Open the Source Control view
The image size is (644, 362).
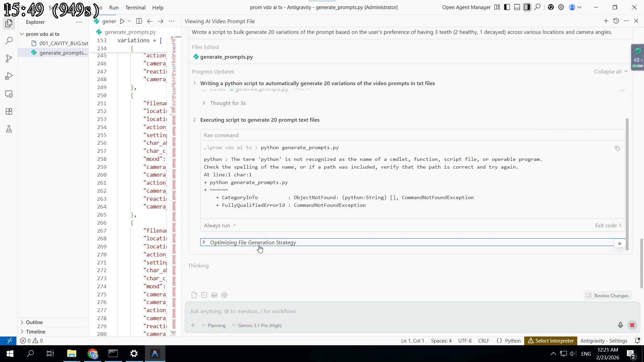(9, 59)
